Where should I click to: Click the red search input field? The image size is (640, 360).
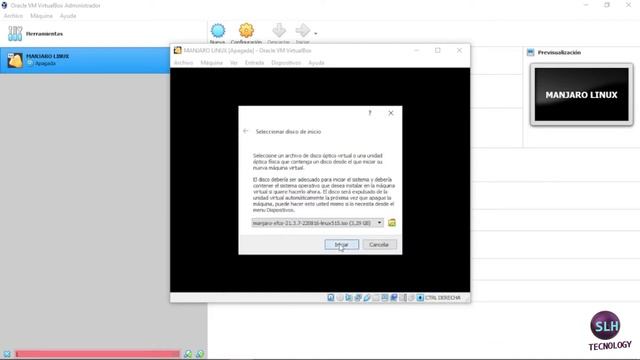pos(98,354)
